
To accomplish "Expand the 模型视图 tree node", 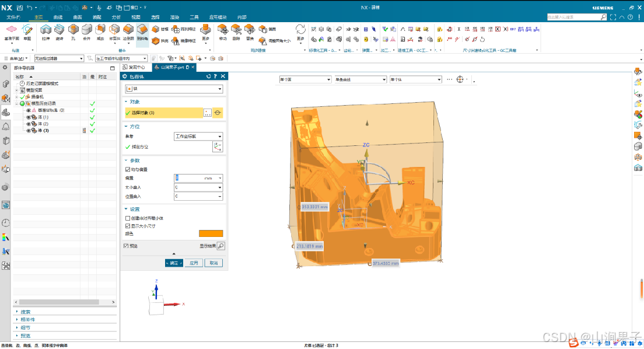I will pos(17,90).
